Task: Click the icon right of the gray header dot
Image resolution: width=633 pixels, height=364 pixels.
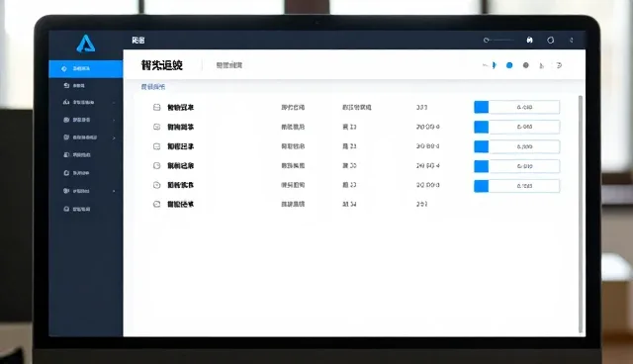Action: 542,65
